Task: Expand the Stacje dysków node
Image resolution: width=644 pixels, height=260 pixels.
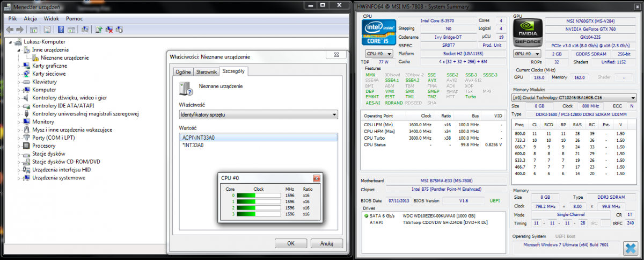Action: (19, 154)
